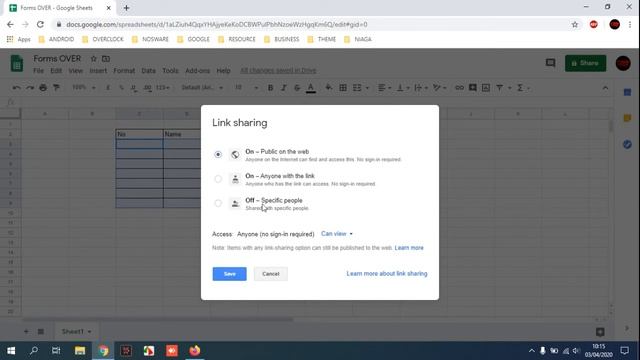Click the Paint format icon
640x360 pixels.
pyautogui.click(x=56, y=88)
